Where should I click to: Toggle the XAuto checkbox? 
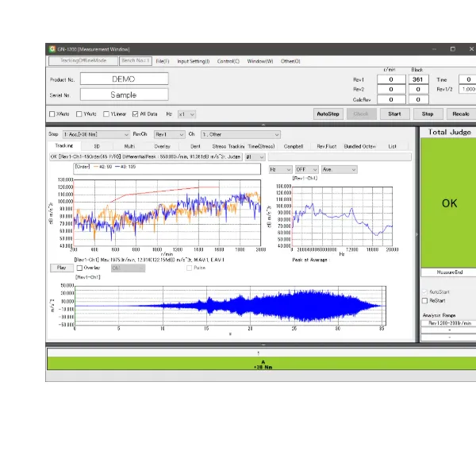(x=52, y=114)
